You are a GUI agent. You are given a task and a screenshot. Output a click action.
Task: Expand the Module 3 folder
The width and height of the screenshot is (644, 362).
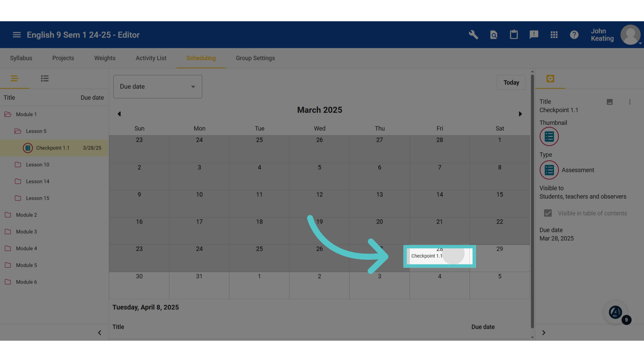[x=8, y=232]
